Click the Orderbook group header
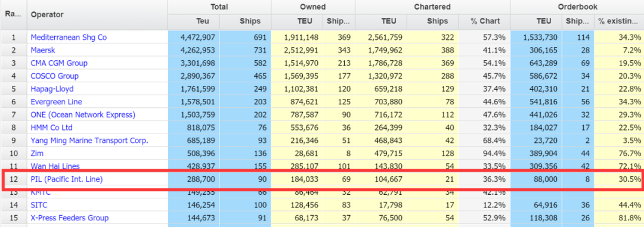Image resolution: width=644 pixels, height=227 pixels. pyautogui.click(x=577, y=7)
